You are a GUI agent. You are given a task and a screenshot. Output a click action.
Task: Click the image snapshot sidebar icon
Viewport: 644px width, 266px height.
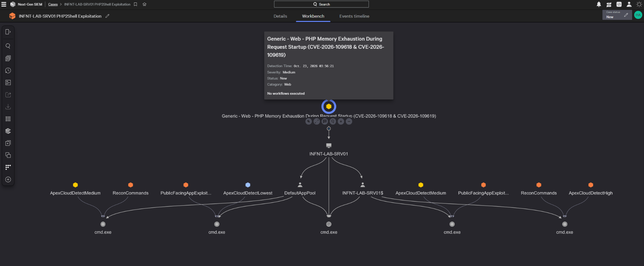click(8, 82)
